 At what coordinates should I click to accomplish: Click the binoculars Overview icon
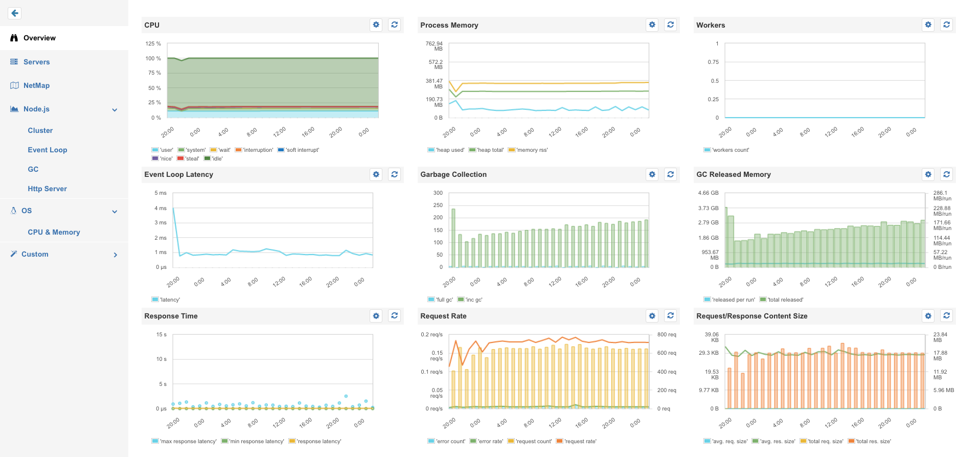(x=14, y=38)
